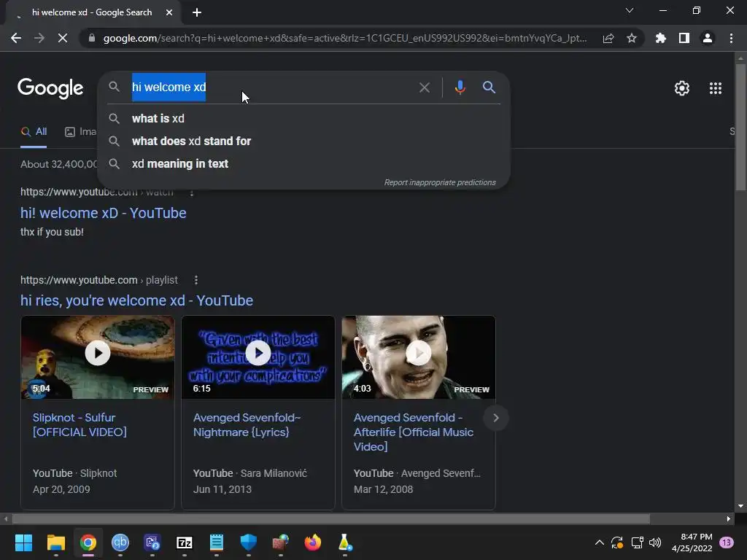747x560 pixels.
Task: Open the clock showing 8:47 PM
Action: pos(692,542)
